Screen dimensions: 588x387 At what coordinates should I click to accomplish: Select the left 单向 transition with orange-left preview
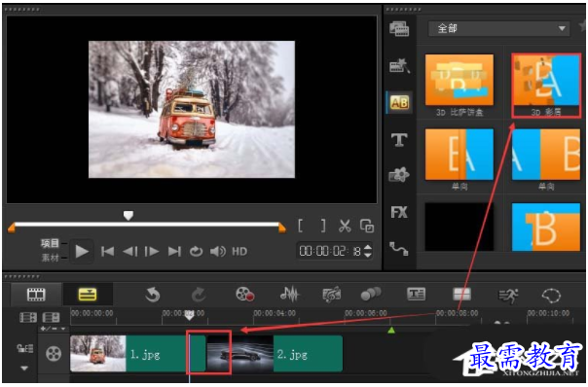tap(459, 155)
